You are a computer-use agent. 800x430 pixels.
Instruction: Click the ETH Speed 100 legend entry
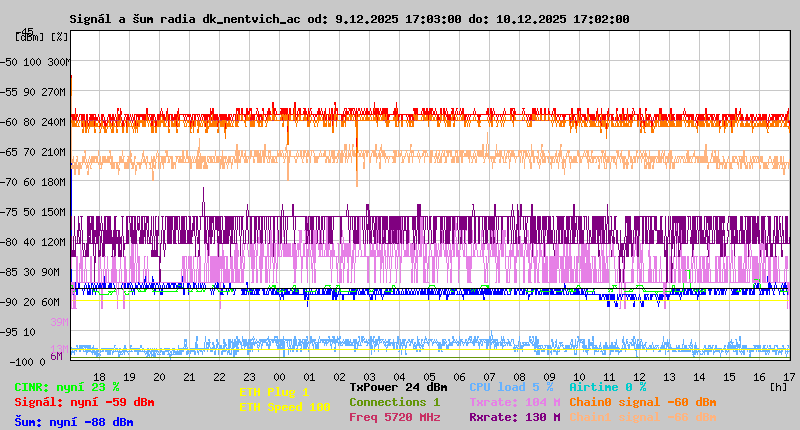[284, 407]
